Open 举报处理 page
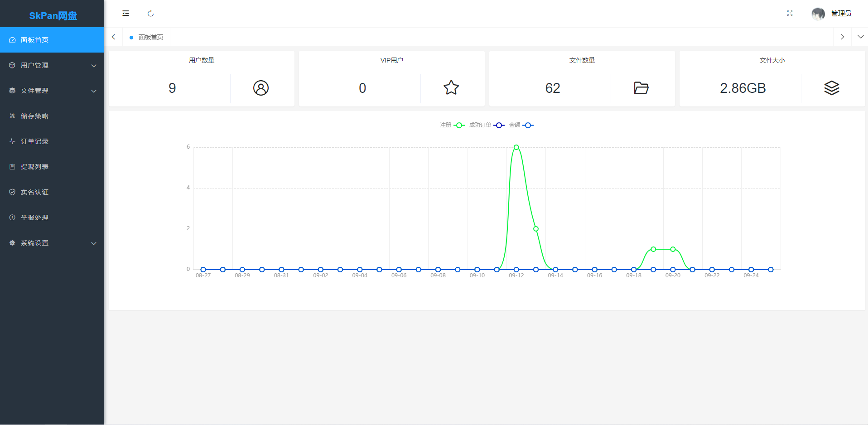Viewport: 868px width, 425px height. coord(52,217)
